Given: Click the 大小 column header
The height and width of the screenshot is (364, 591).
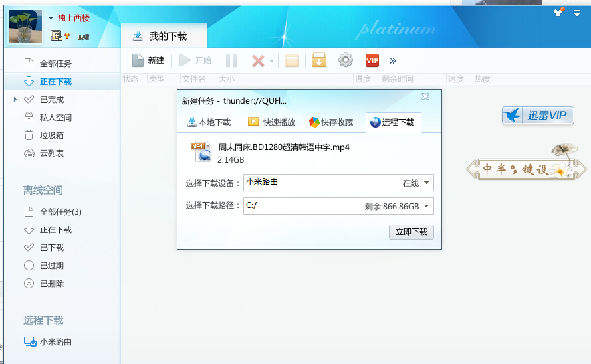Looking at the screenshot, I should click(x=226, y=79).
